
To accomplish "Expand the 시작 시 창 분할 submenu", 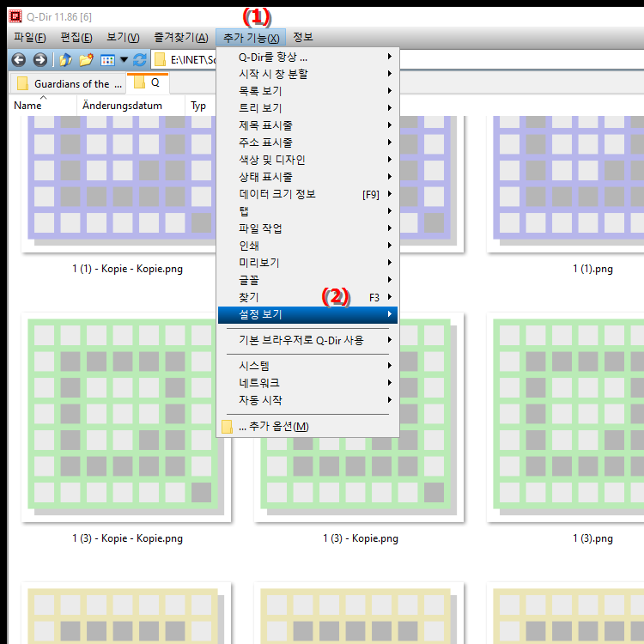I will click(x=307, y=74).
